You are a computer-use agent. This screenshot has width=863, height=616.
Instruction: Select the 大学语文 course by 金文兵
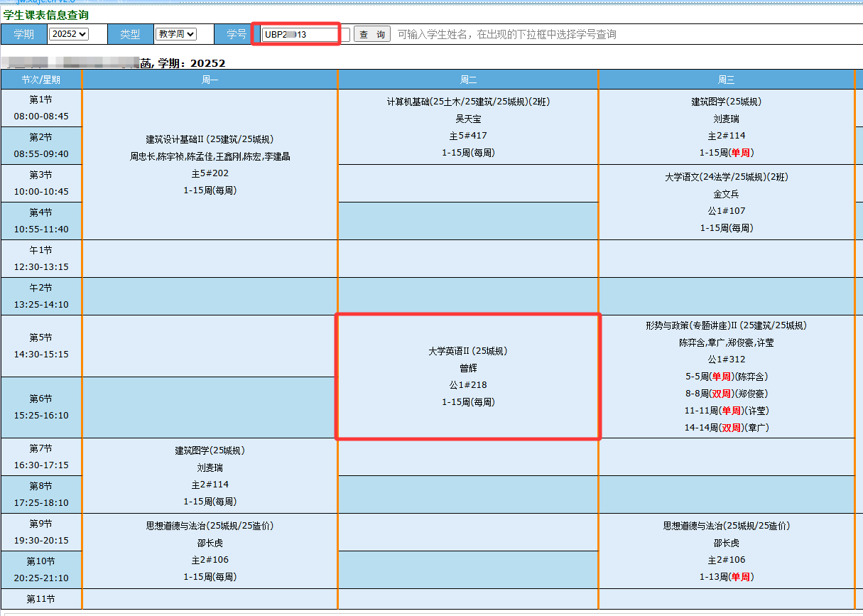pyautogui.click(x=726, y=202)
